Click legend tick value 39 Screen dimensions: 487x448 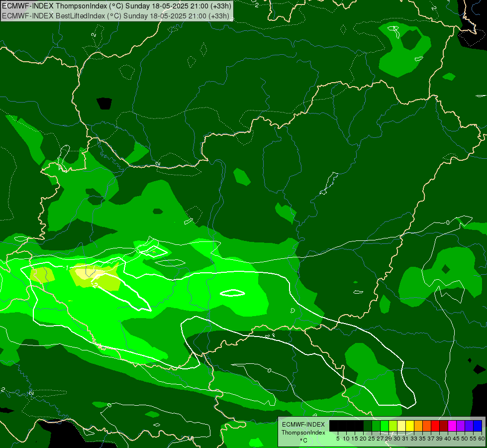point(439,439)
